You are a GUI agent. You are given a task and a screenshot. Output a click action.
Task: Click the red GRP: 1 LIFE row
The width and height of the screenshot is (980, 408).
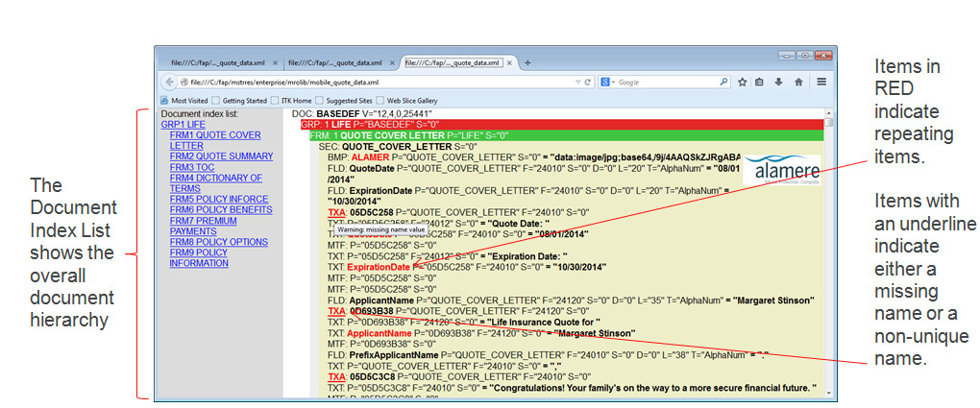point(562,125)
